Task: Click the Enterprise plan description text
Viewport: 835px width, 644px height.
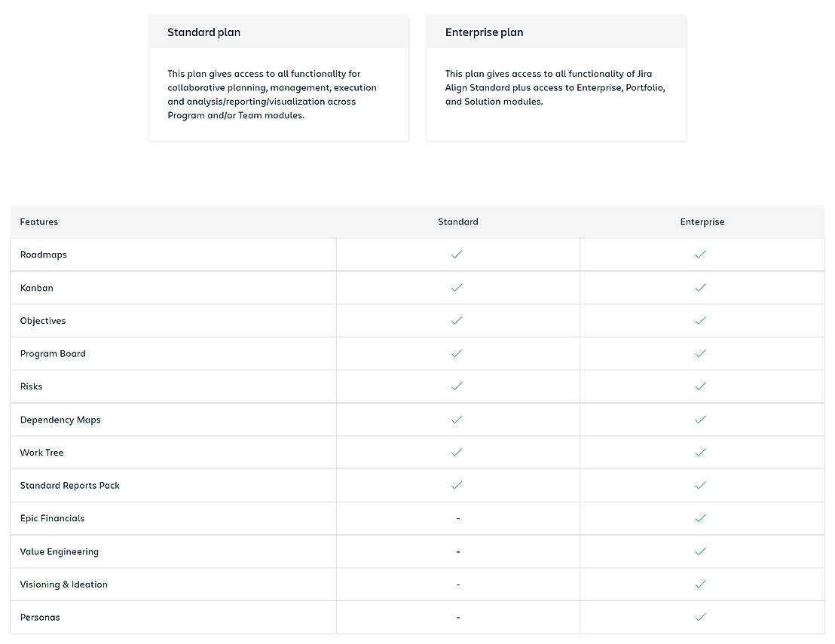Action: 555,88
